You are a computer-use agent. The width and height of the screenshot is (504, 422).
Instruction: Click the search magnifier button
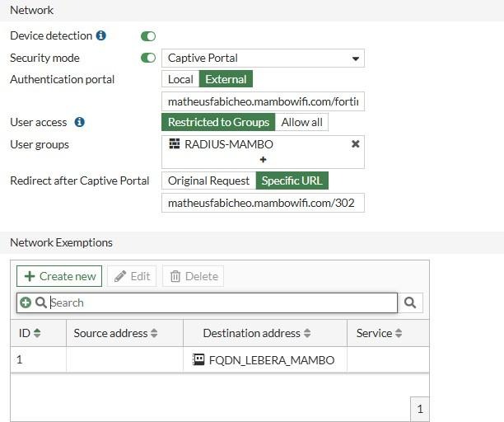tap(410, 302)
